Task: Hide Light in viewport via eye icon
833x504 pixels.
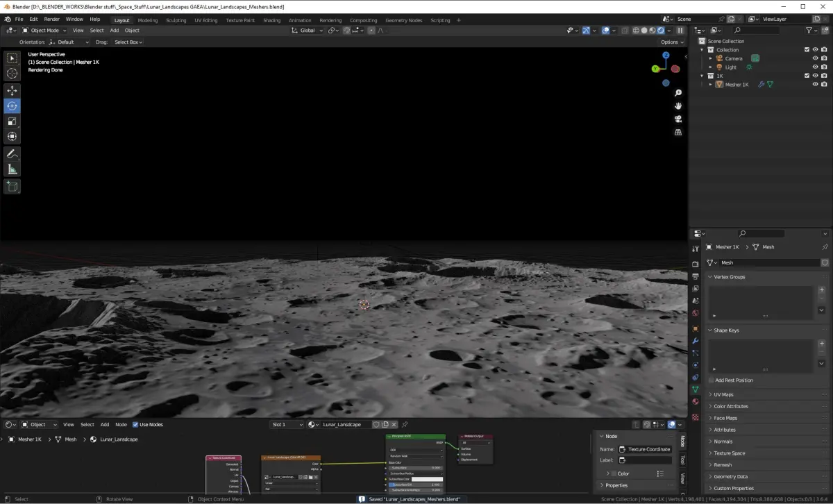Action: click(816, 67)
